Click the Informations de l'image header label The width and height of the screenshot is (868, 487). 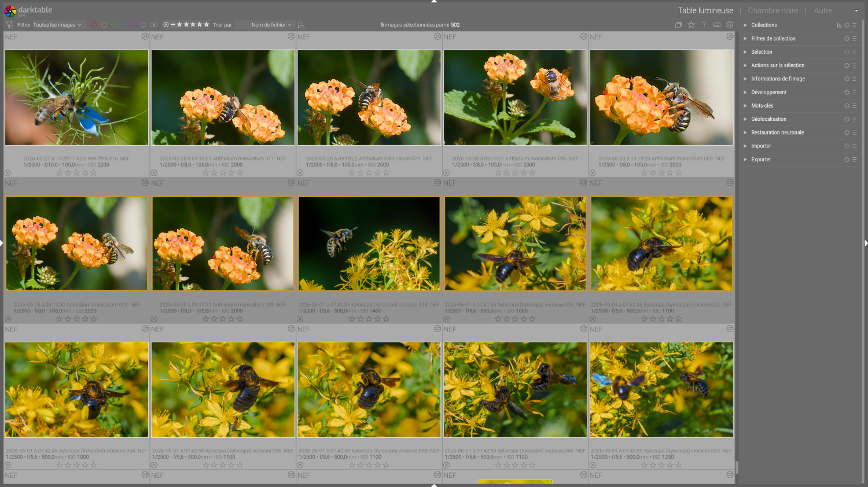tap(778, 79)
